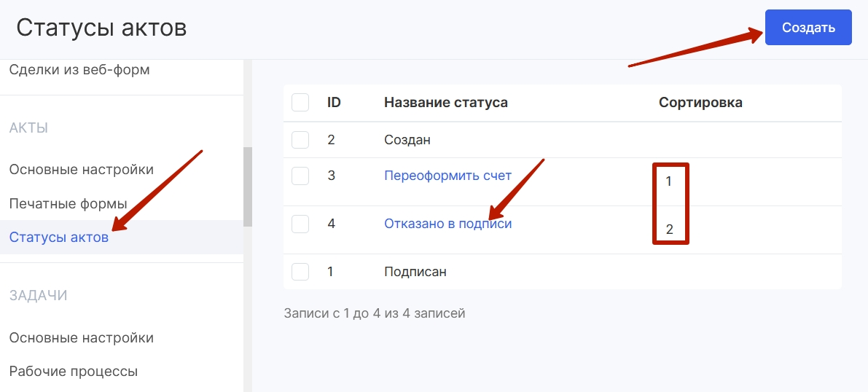Check the box for Переоформить счет row
The image size is (868, 392).
(x=300, y=176)
